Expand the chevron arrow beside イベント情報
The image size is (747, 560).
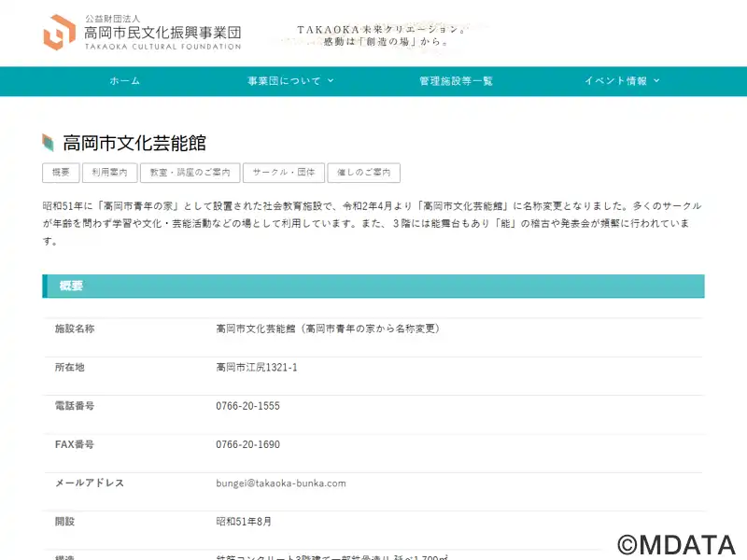656,81
